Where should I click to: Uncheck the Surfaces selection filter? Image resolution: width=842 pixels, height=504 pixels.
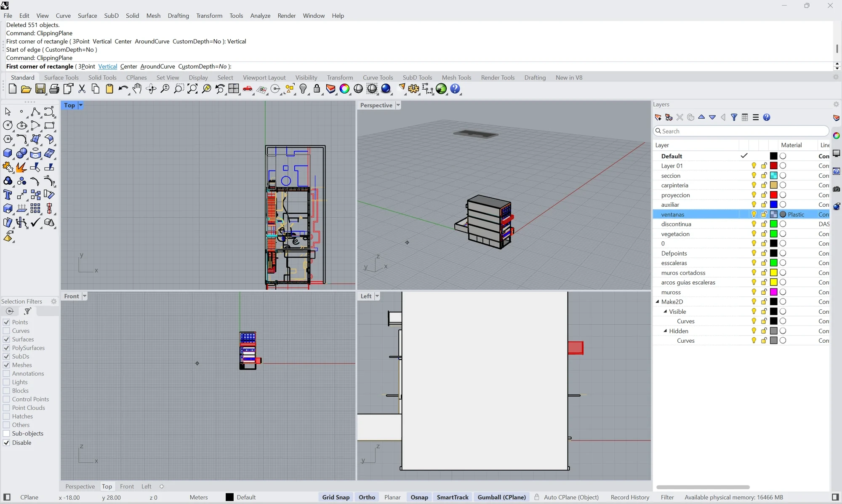[x=6, y=339]
